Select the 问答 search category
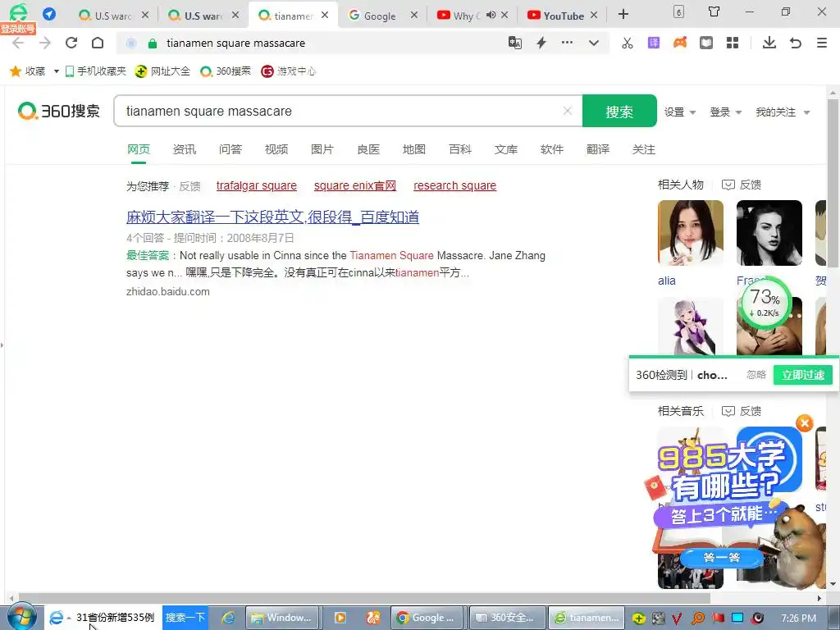This screenshot has height=630, width=840. point(231,149)
